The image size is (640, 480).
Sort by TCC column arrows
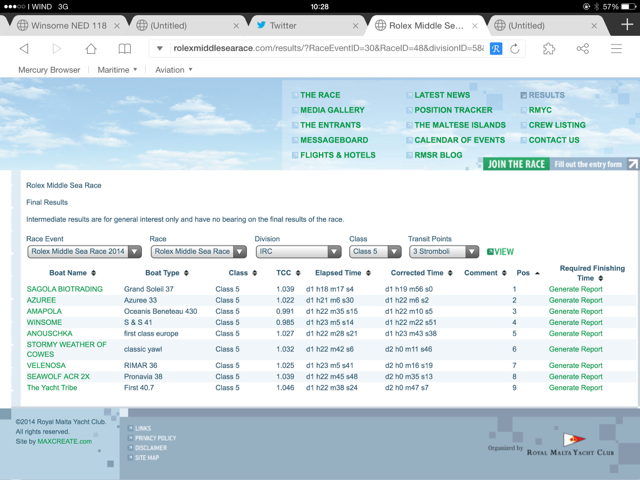pos(298,273)
